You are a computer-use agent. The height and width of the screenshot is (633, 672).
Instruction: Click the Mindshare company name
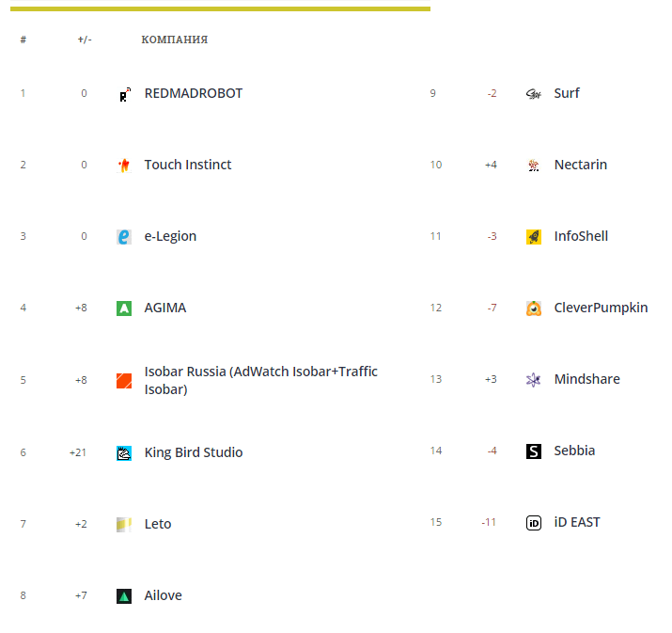[586, 379]
